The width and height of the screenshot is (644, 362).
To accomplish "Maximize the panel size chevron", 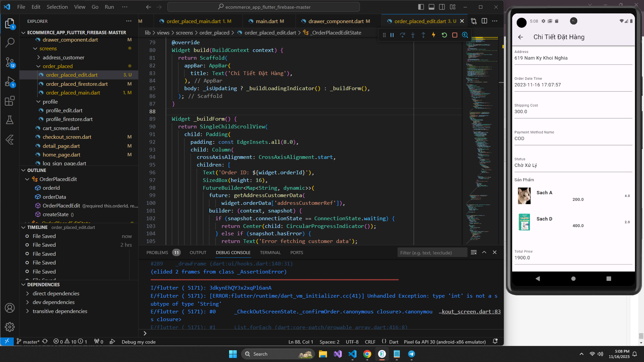I will tap(484, 252).
